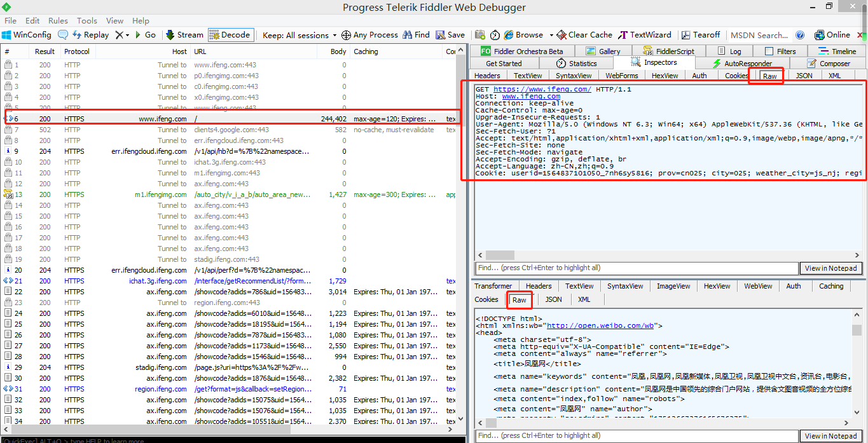Screen dimensions: 868x443
Task: Open the File menu
Action: pyautogui.click(x=11, y=20)
